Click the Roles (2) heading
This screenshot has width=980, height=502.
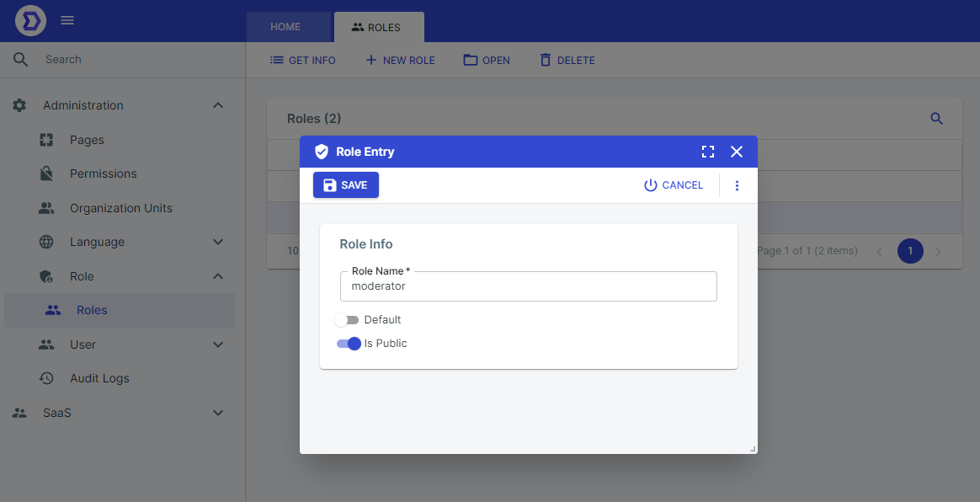coord(314,119)
